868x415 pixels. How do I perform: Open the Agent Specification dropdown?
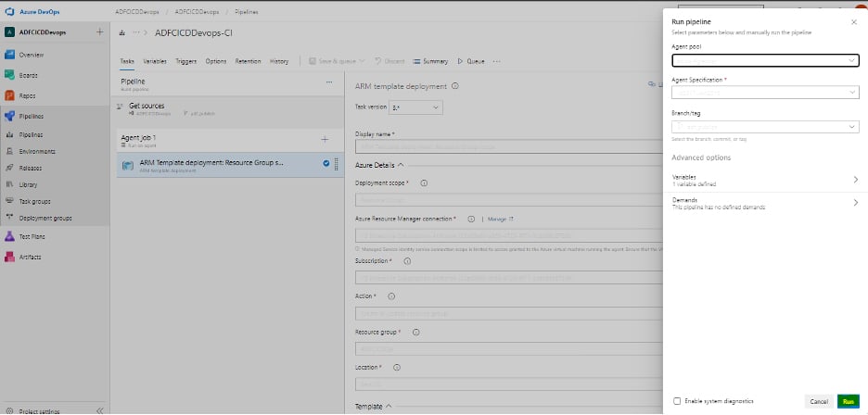click(765, 93)
